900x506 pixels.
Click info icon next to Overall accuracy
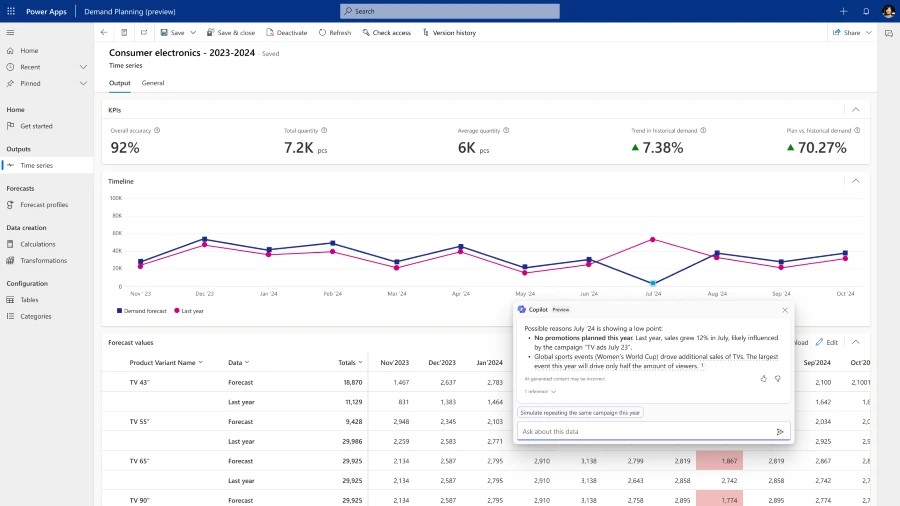click(157, 130)
